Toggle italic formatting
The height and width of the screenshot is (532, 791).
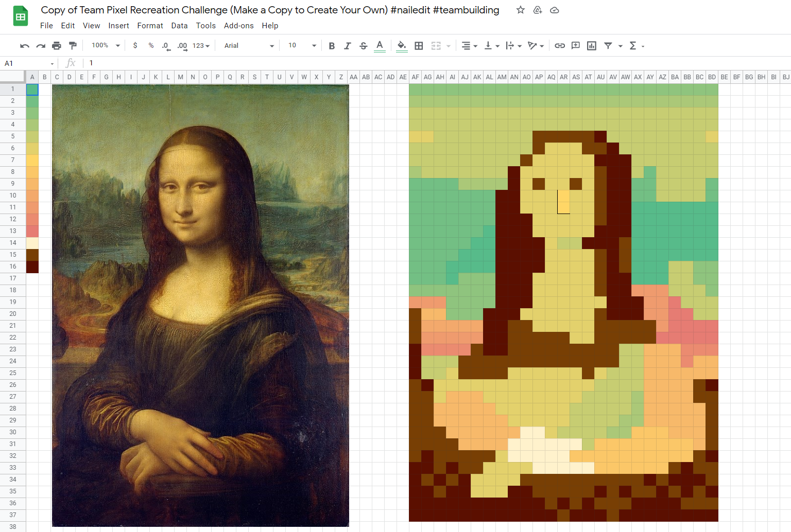(x=348, y=46)
